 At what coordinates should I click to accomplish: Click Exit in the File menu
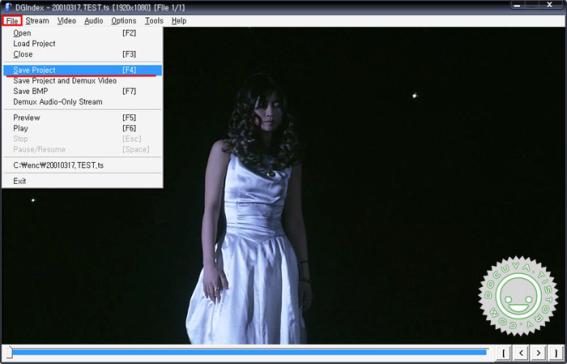tap(82, 181)
